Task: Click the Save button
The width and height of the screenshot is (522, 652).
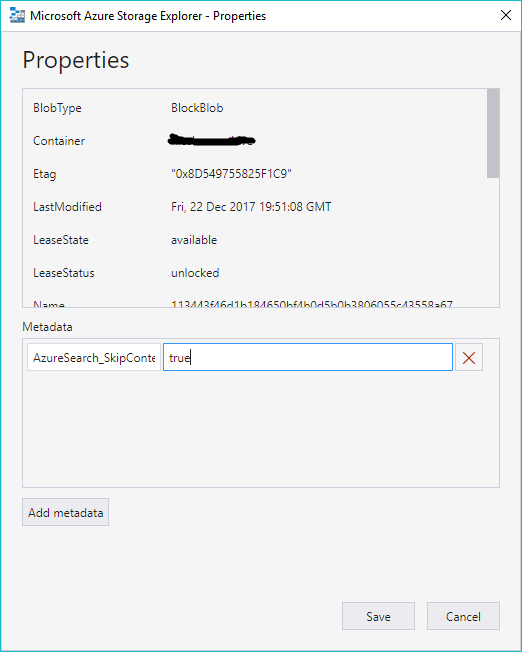Action: tap(378, 616)
